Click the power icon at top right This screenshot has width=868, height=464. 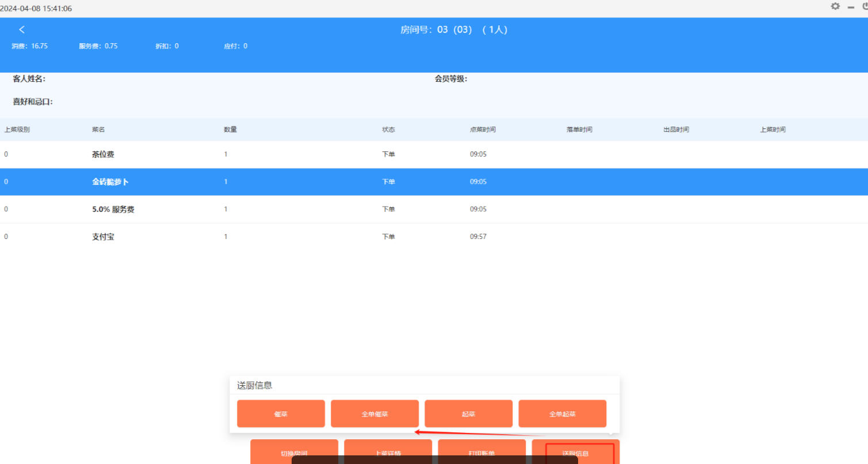(x=865, y=6)
